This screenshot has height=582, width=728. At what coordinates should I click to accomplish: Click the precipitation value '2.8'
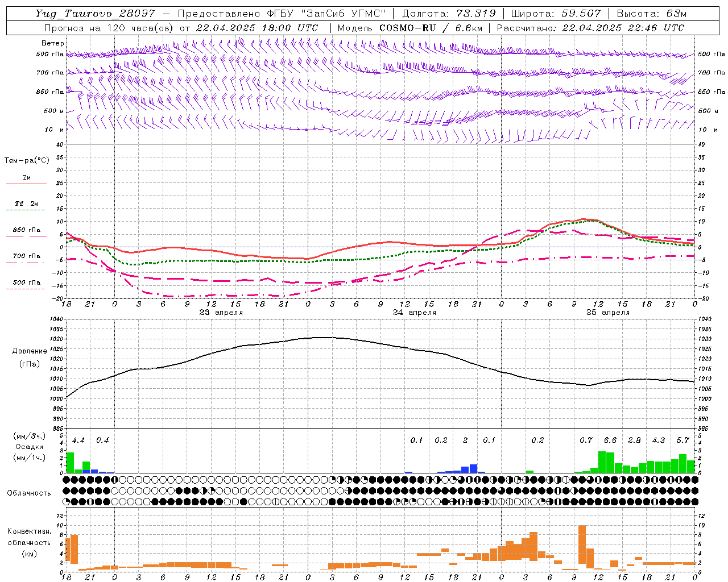coord(634,440)
